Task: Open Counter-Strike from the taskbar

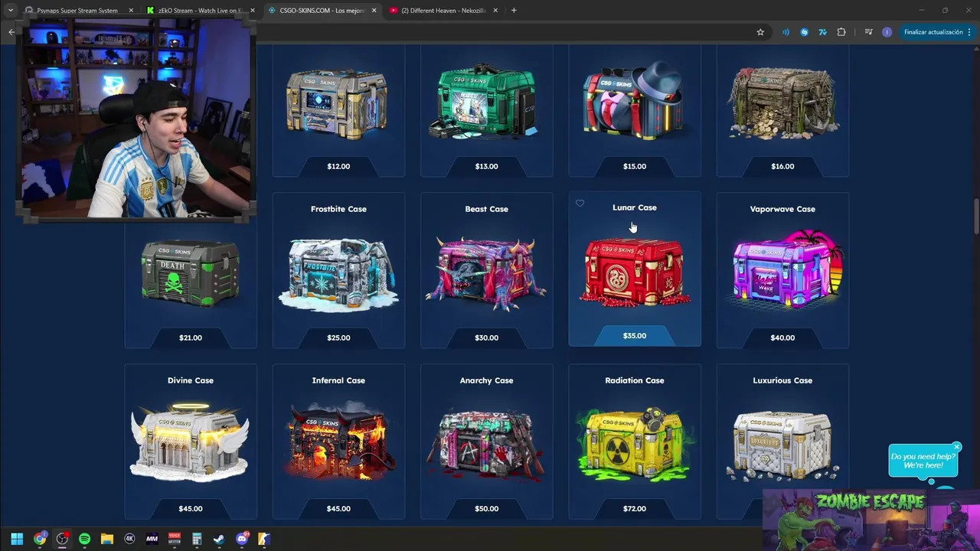Action: 264,539
